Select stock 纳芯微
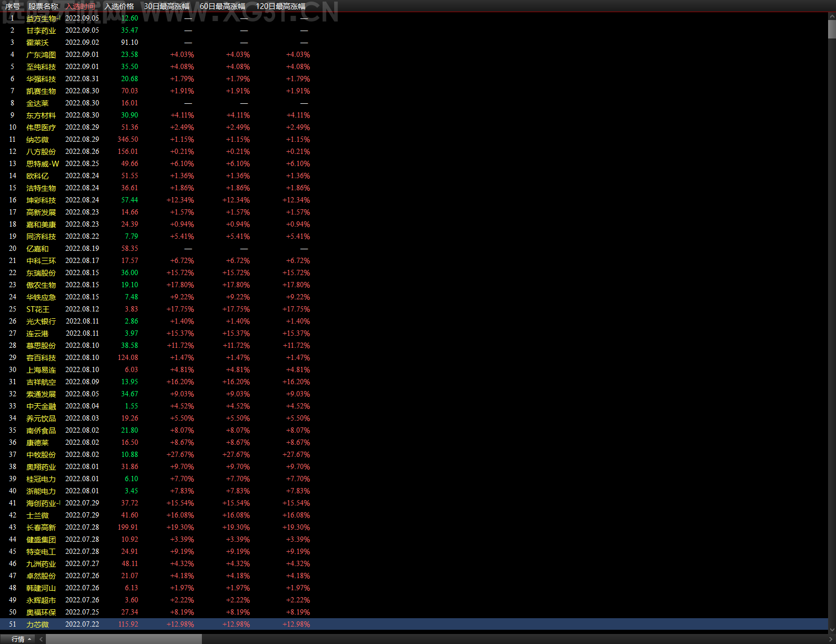The image size is (836, 644). (x=37, y=140)
